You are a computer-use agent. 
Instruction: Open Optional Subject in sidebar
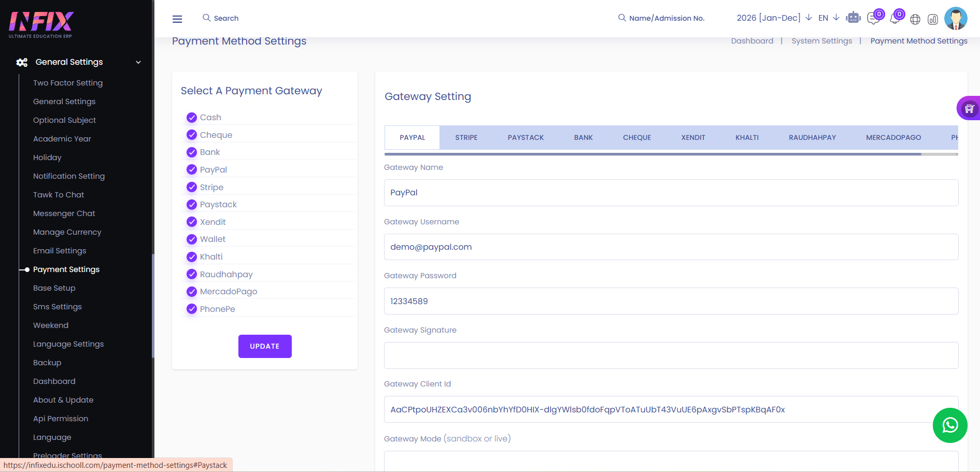click(64, 120)
